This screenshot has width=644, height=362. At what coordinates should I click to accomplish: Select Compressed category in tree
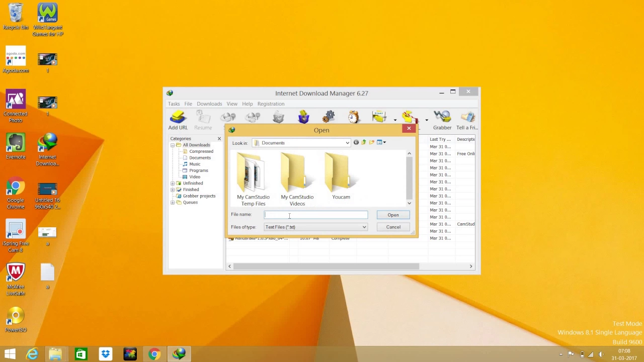[x=201, y=151]
